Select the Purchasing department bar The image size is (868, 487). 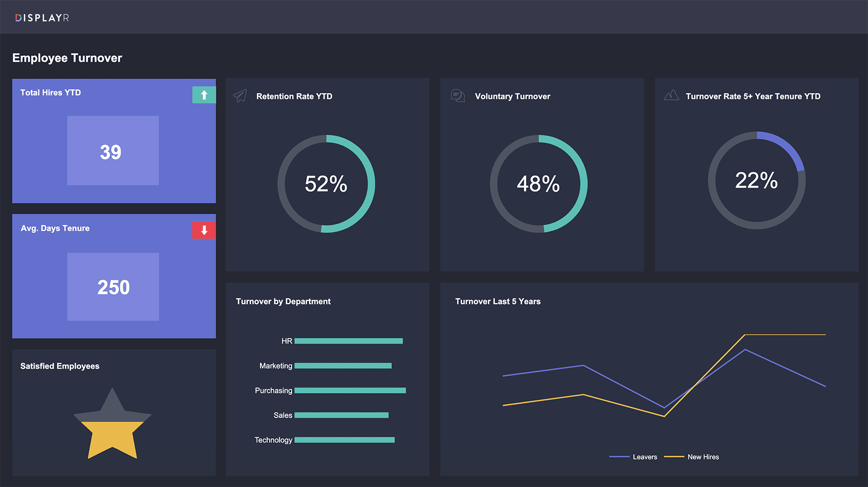[350, 391]
